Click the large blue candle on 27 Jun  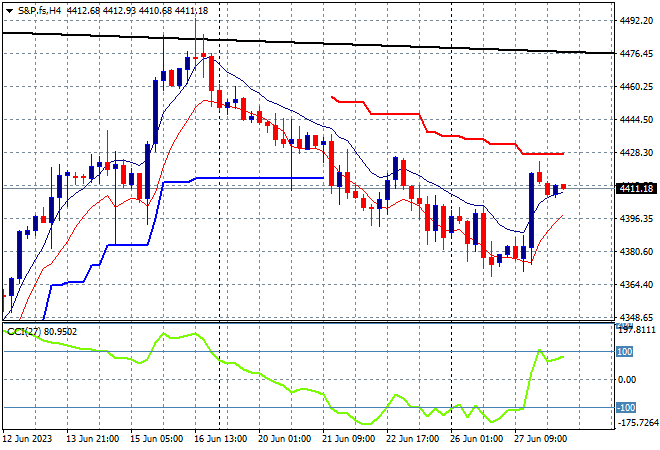(x=531, y=210)
